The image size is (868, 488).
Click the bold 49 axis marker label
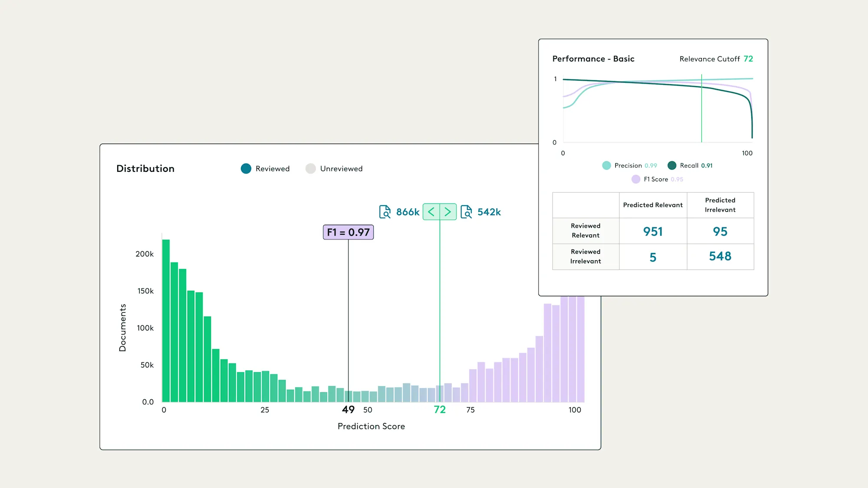[x=348, y=409]
